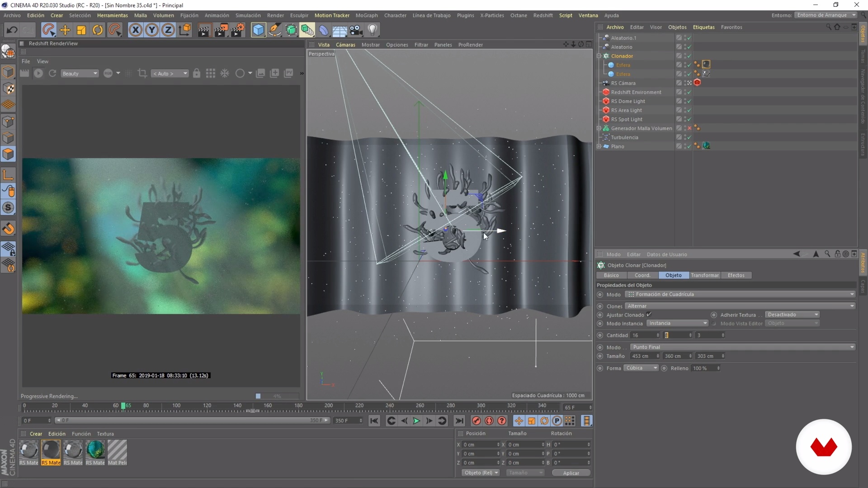The height and width of the screenshot is (488, 868).
Task: Expand the Plano object
Action: point(599,146)
